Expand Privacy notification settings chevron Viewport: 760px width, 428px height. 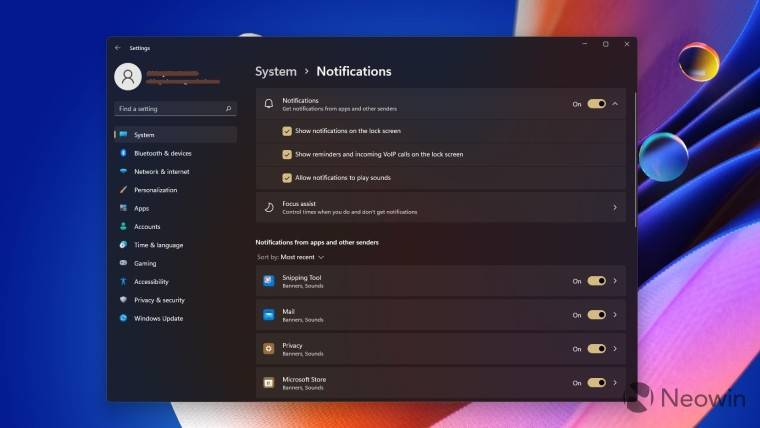coord(615,349)
